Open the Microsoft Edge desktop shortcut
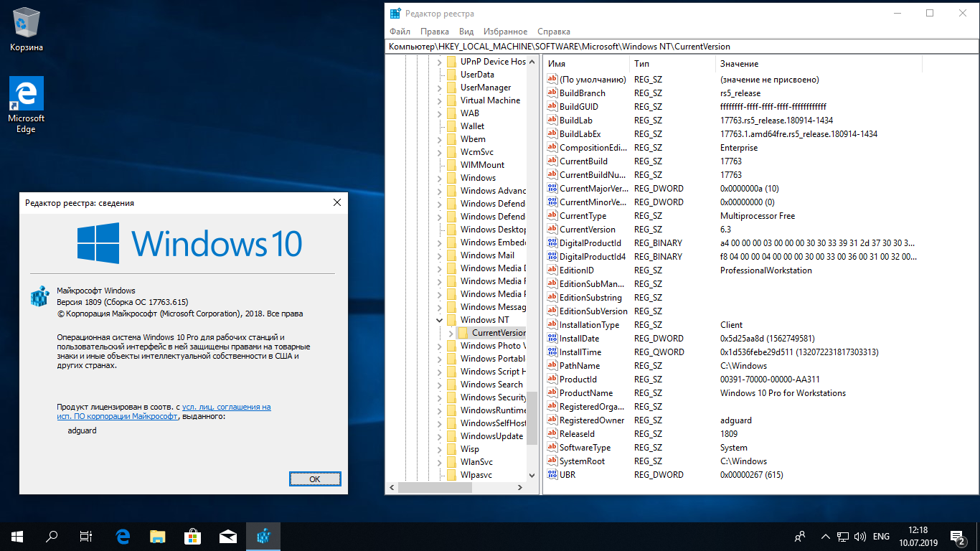 tap(27, 105)
